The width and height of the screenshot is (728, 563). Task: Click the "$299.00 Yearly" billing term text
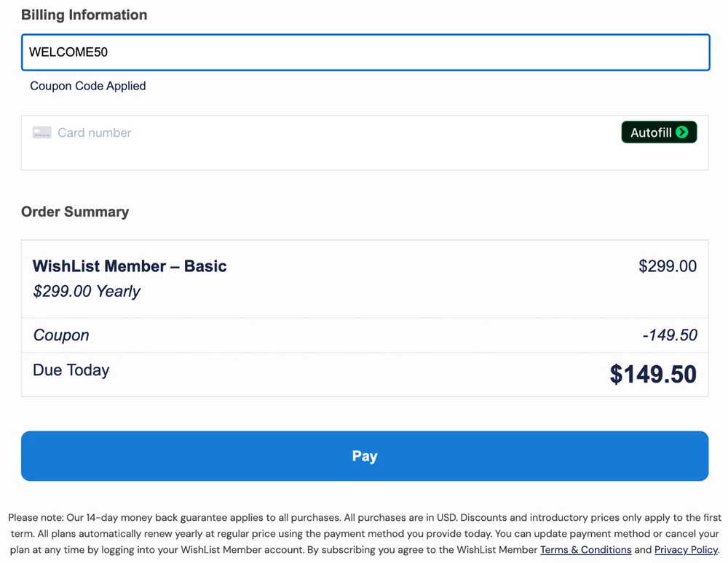87,291
